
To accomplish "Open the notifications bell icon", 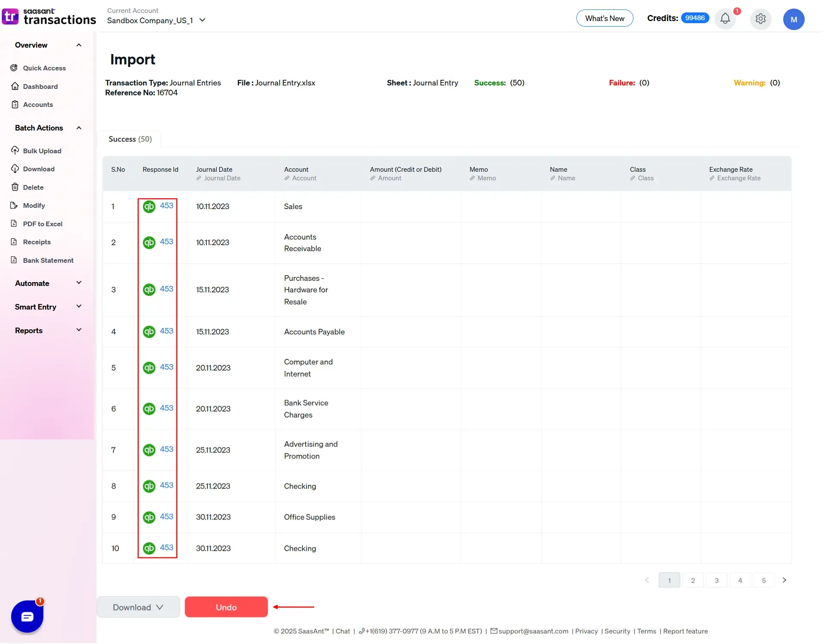I will pyautogui.click(x=725, y=19).
